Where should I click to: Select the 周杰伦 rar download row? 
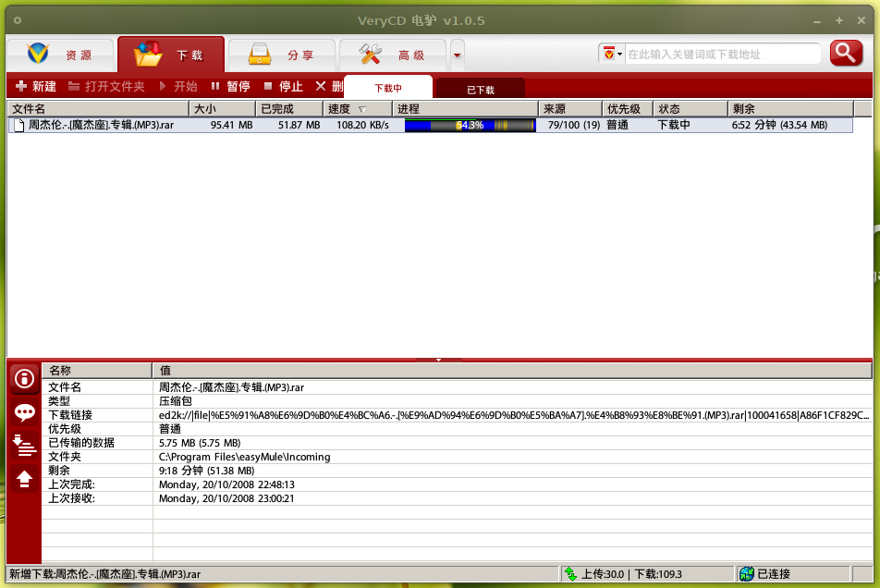coord(431,125)
